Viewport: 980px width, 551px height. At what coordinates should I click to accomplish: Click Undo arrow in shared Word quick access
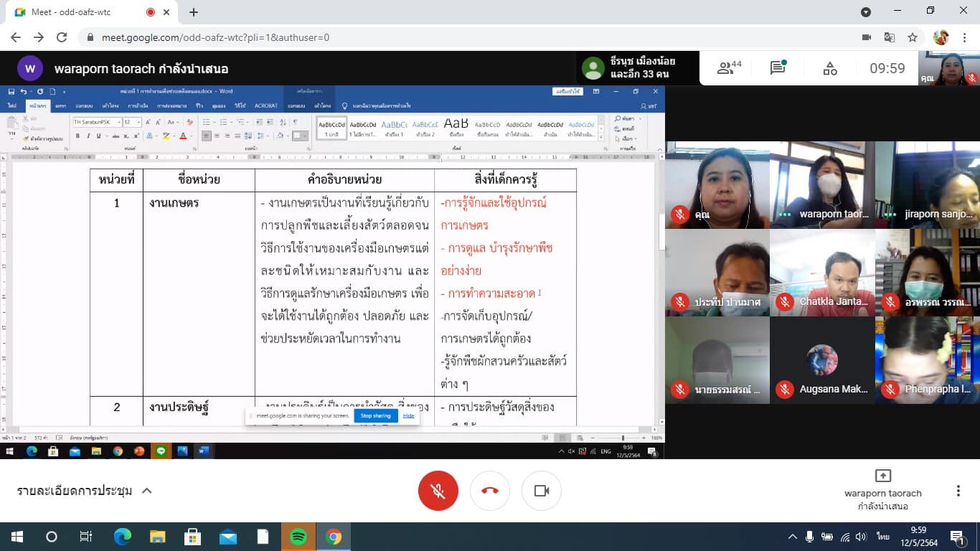[x=24, y=92]
